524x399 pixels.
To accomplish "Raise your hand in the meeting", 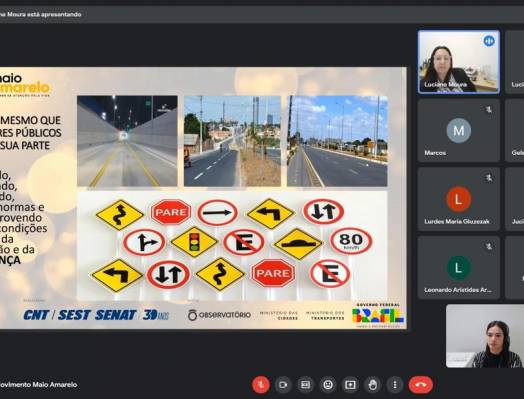I will tap(373, 385).
